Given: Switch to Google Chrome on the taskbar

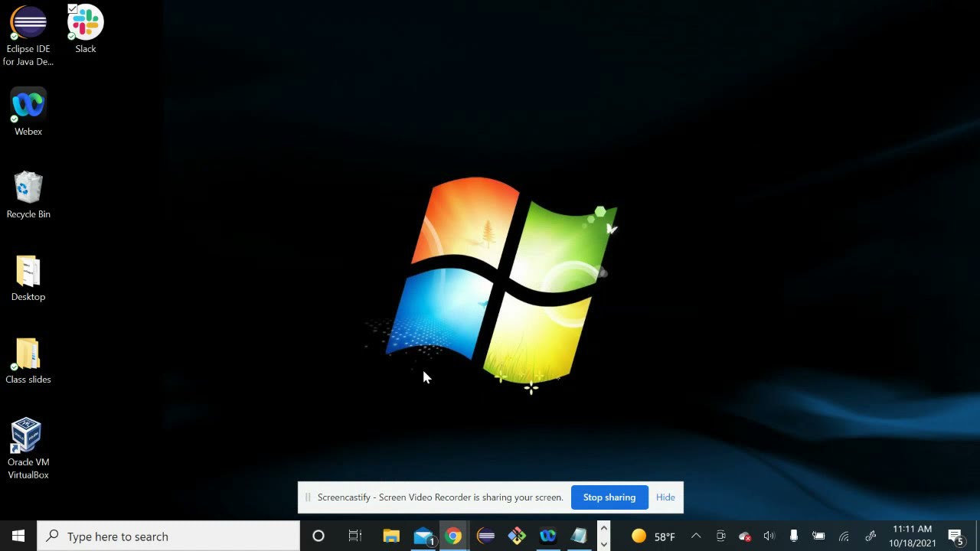Looking at the screenshot, I should coord(454,536).
